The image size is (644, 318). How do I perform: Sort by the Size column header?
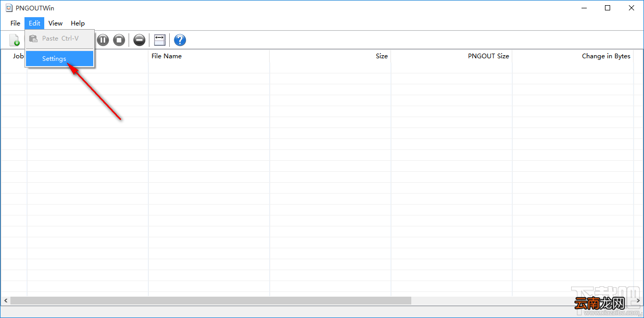(x=330, y=56)
